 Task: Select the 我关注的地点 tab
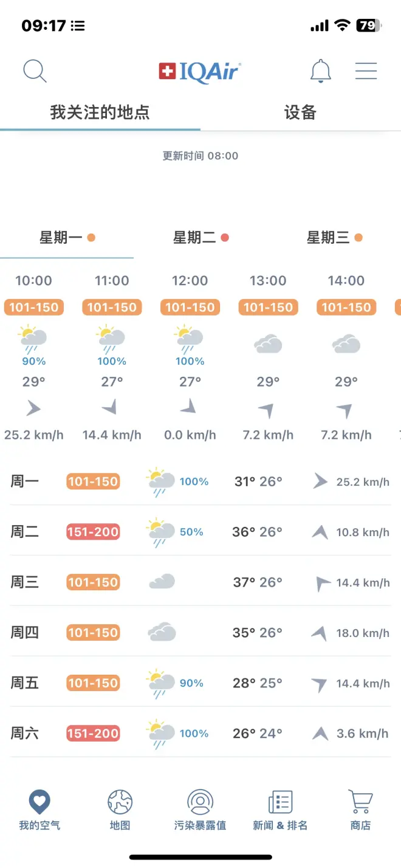(x=100, y=112)
